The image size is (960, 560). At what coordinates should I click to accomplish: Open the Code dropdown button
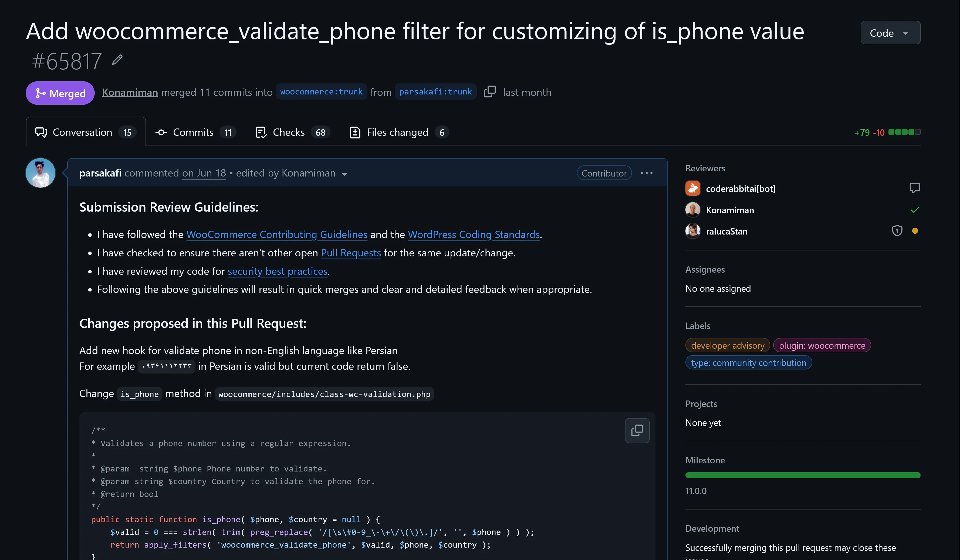point(890,33)
